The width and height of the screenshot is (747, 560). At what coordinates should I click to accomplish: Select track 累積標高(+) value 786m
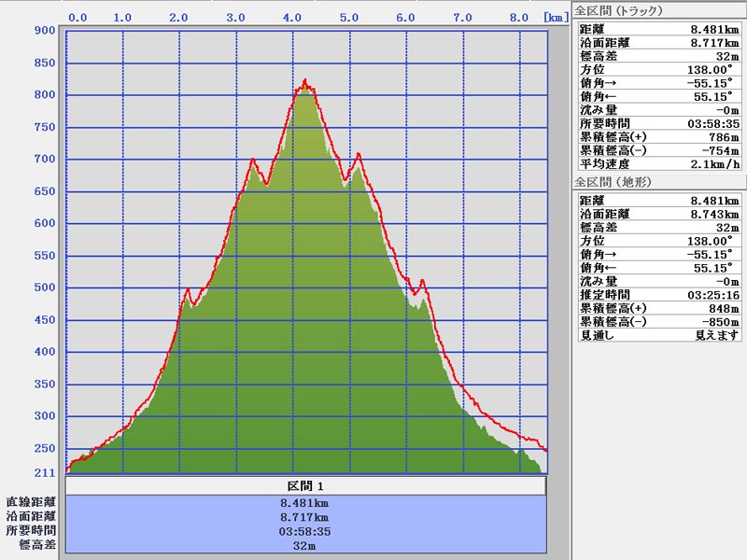[x=721, y=136]
